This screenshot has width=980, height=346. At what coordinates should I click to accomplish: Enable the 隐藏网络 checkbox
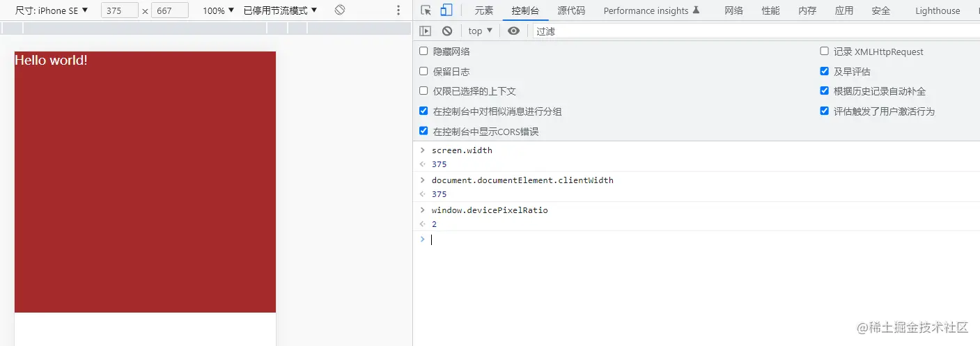(423, 51)
